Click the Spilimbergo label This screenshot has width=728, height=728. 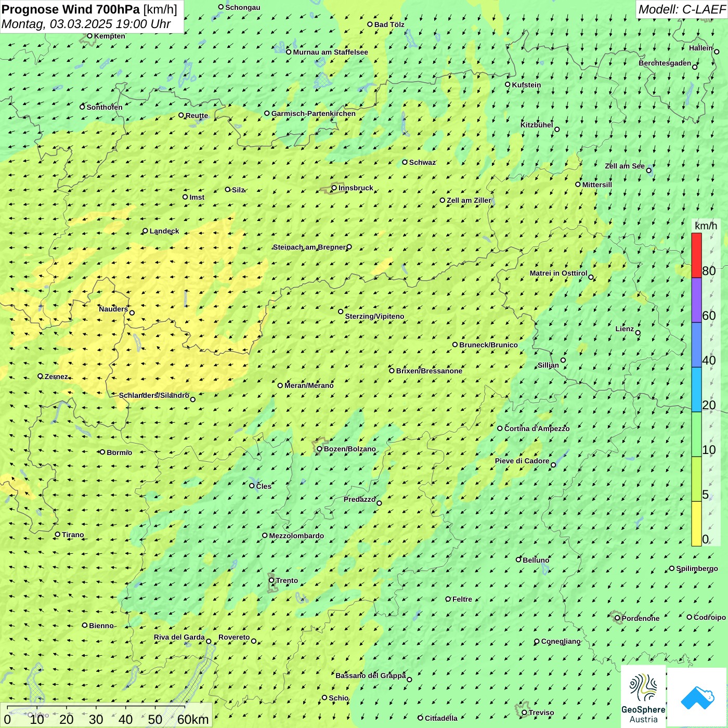point(697,568)
